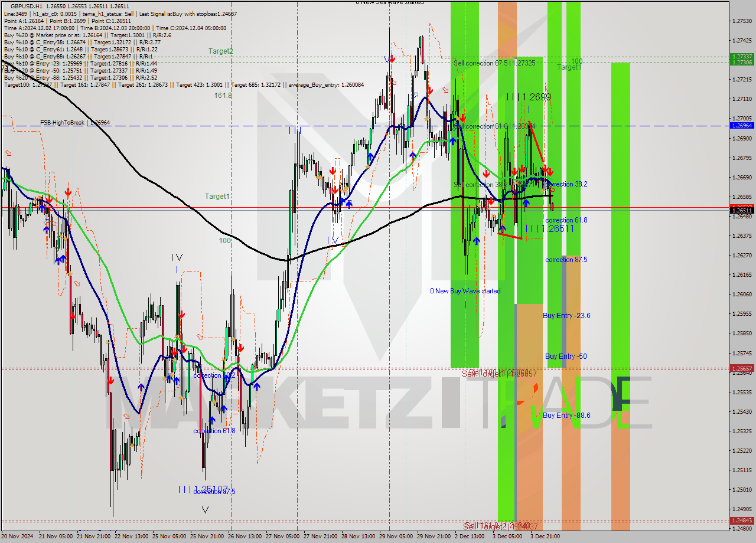Select the '27 Nov 21:00' time label
Viewport: 756px width, 543px height.
click(321, 537)
